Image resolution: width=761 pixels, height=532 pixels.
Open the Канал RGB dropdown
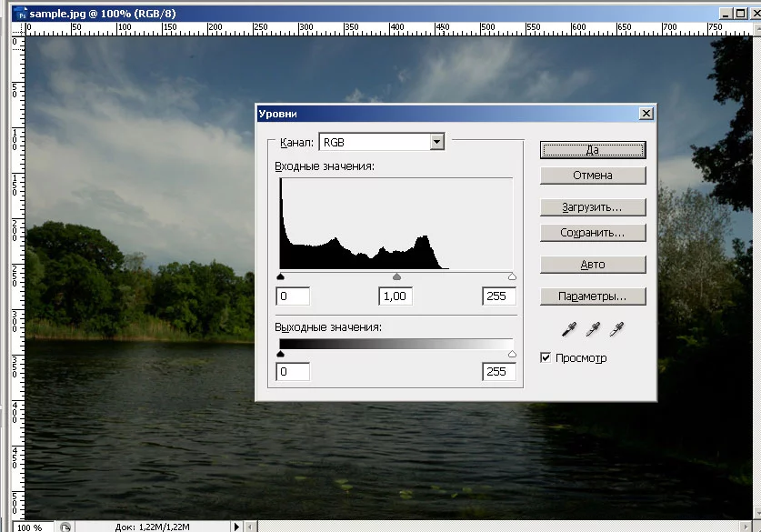436,142
